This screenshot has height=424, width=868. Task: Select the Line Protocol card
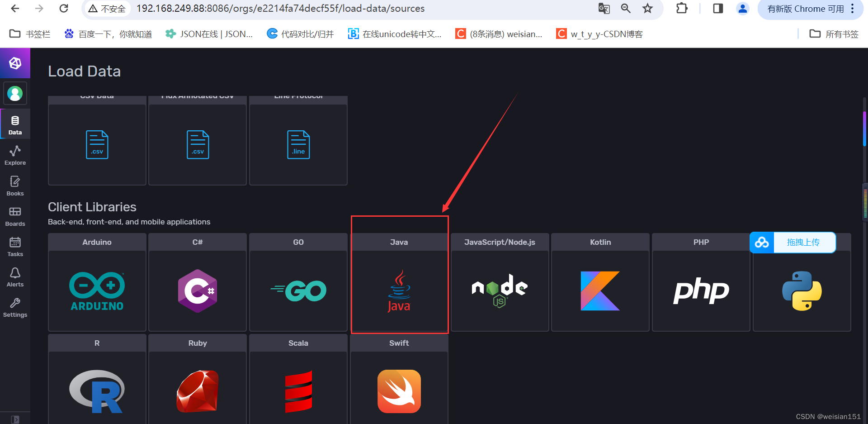click(x=298, y=140)
